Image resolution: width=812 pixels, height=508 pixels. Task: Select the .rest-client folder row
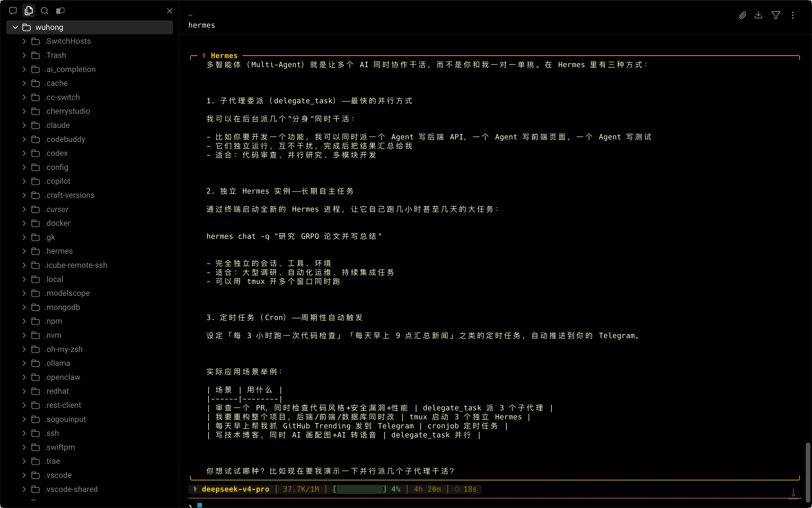tap(90, 405)
